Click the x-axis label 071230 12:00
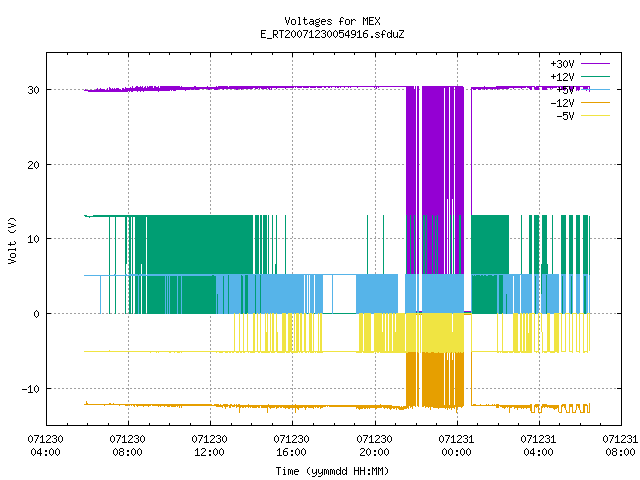 click(209, 446)
